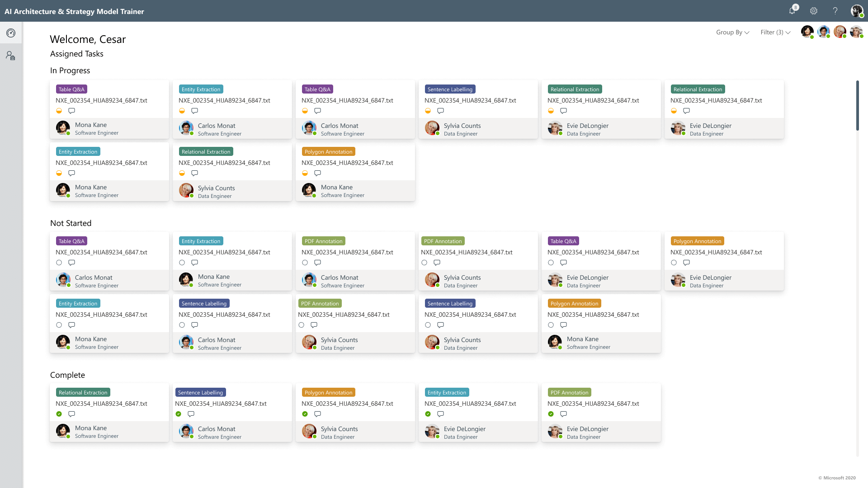Image resolution: width=868 pixels, height=488 pixels.
Task: Toggle status circle on Not Started Sentence Labelling card by Carlos
Action: click(x=182, y=325)
